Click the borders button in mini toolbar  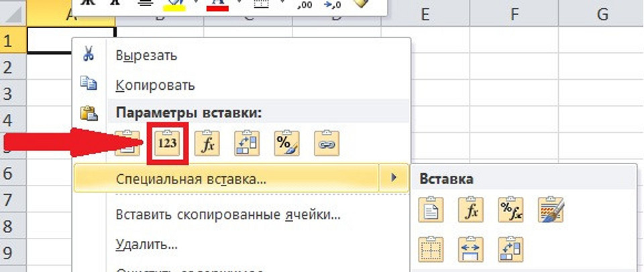[261, 4]
